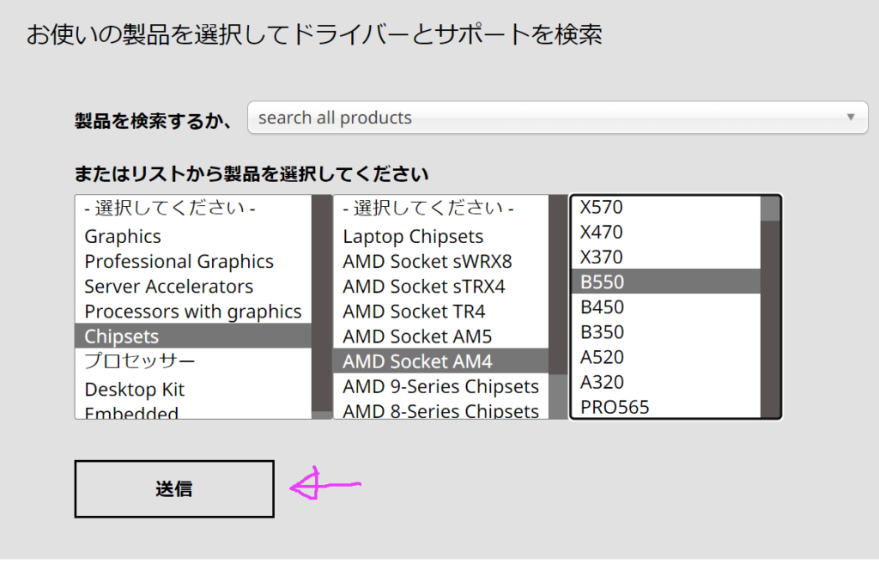Select プロセッサー in the category list
Image resolution: width=879 pixels, height=588 pixels.
193,361
